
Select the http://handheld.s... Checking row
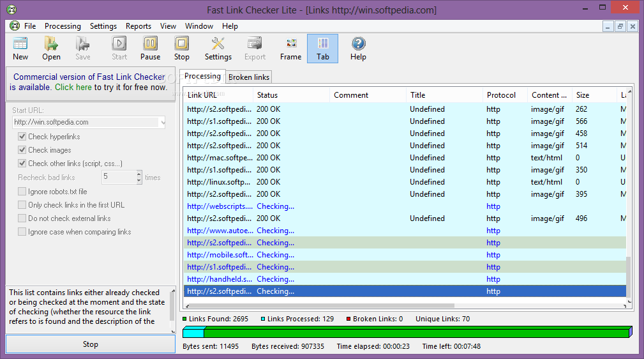coord(405,279)
